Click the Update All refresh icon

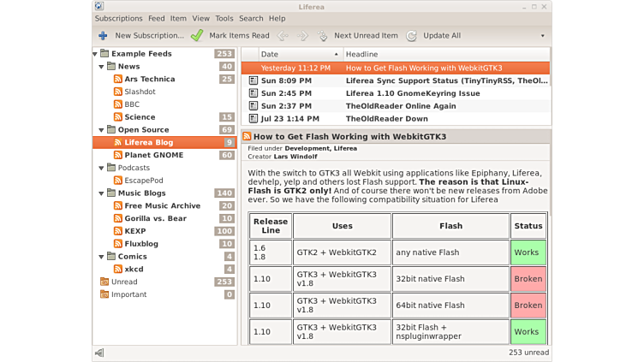click(x=412, y=36)
